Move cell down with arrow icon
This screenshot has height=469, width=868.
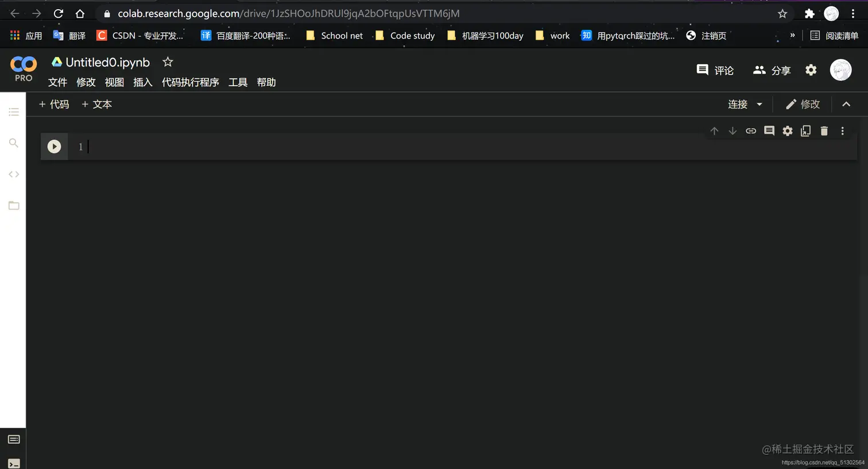click(733, 131)
